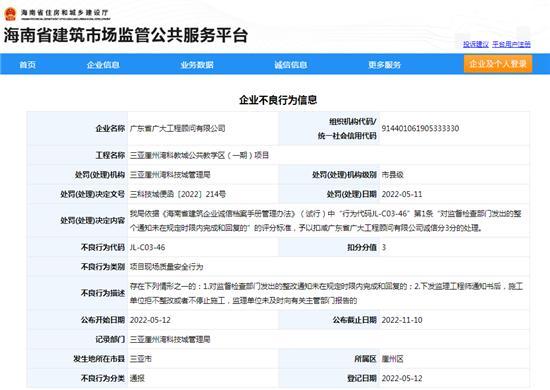This screenshot has height=390, width=550.
Task: Click the 工程名称 field label
Action: coord(110,155)
